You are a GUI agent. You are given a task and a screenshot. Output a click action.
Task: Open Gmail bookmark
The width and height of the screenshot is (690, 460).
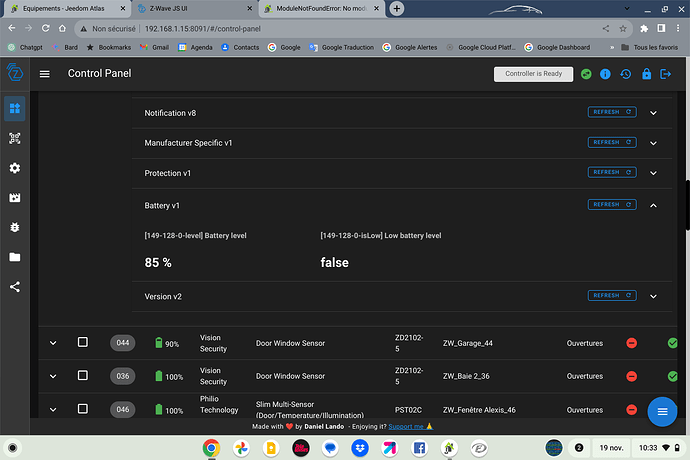coord(154,47)
